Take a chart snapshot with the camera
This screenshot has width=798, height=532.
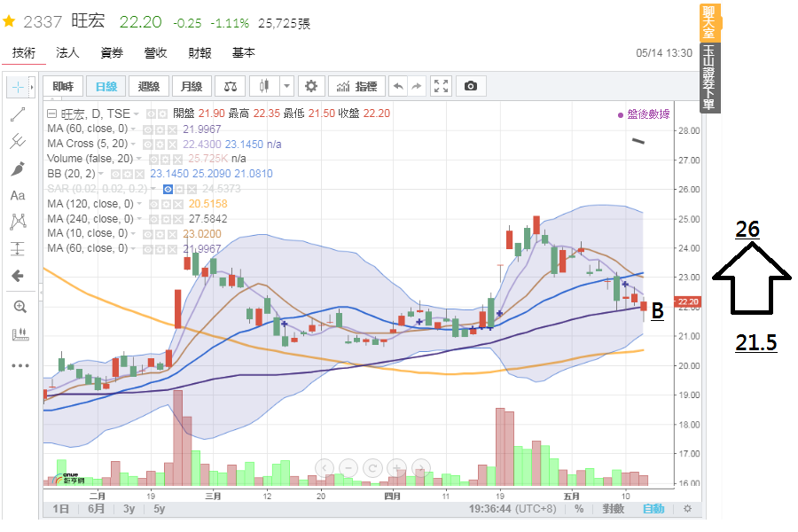(x=471, y=86)
